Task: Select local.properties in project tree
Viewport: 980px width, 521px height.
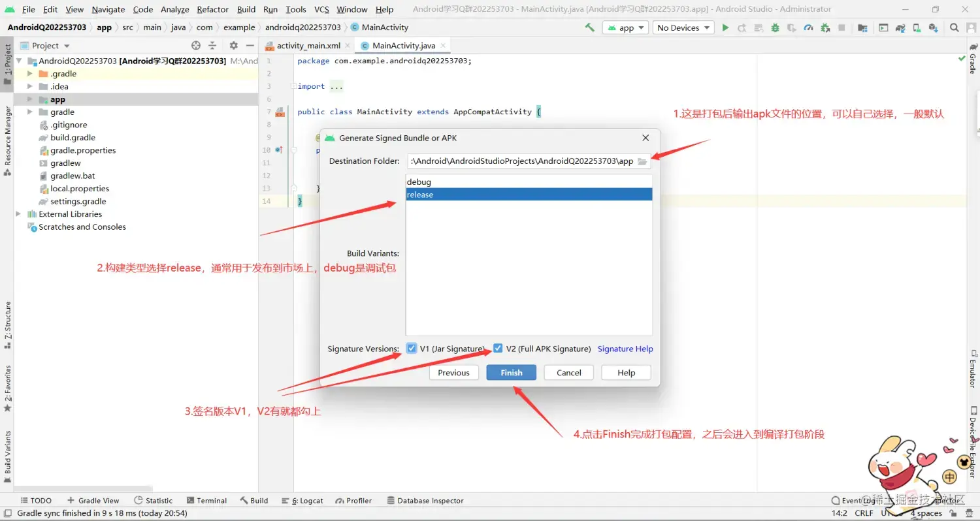Action: tap(80, 188)
